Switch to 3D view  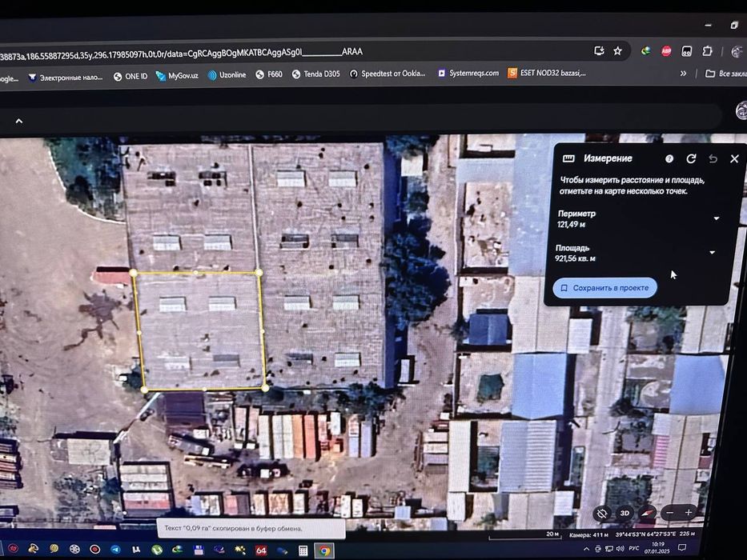tap(625, 514)
